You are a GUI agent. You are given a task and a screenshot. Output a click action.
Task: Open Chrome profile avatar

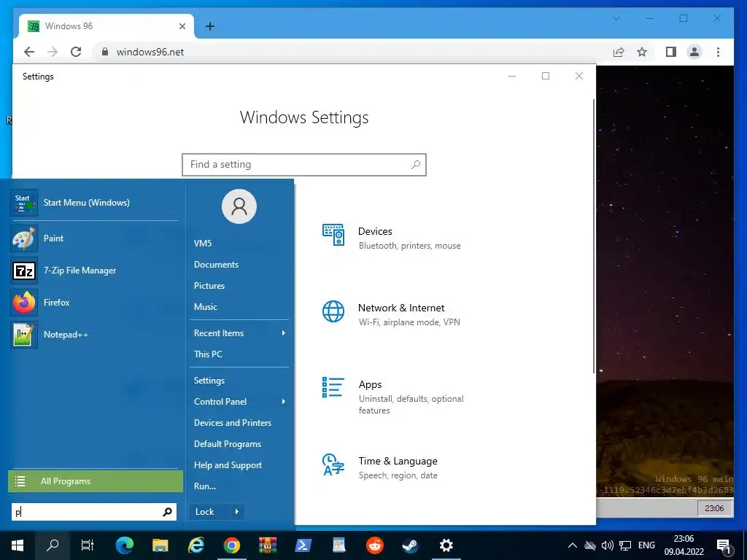click(x=694, y=52)
